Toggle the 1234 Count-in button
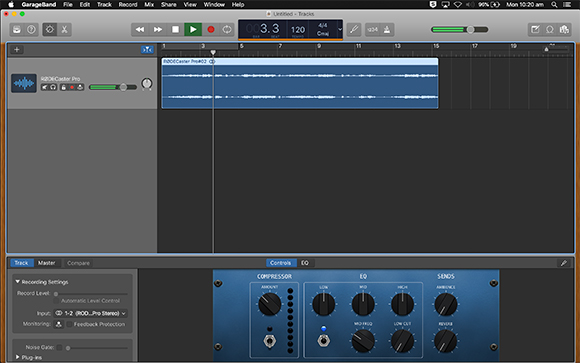The height and width of the screenshot is (363, 580). click(x=372, y=30)
